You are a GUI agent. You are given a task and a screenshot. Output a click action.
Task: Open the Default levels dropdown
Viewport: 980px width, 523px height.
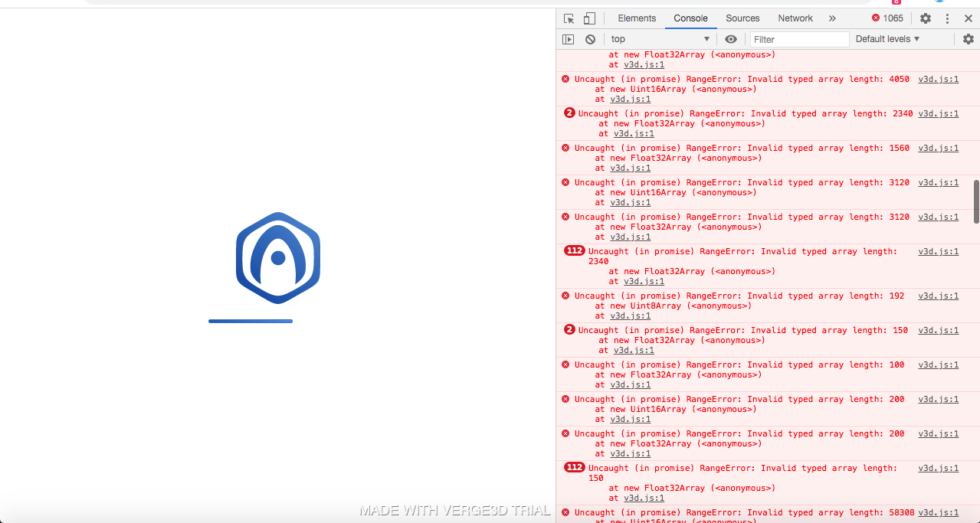(x=887, y=39)
